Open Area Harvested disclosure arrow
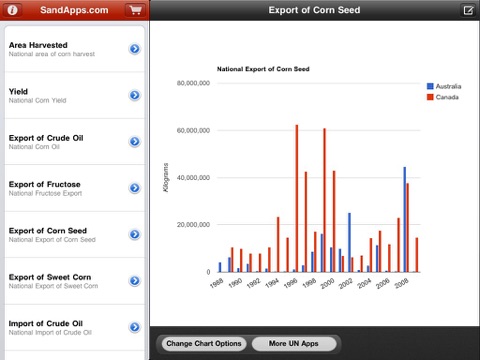 (x=135, y=49)
